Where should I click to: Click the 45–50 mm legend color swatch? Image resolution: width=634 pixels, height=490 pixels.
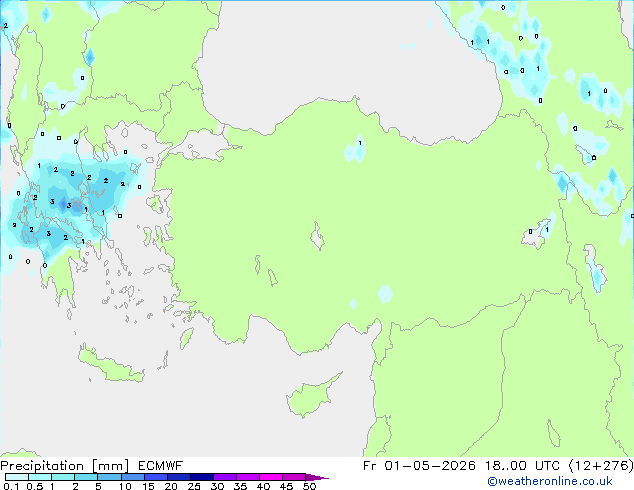tap(294, 477)
